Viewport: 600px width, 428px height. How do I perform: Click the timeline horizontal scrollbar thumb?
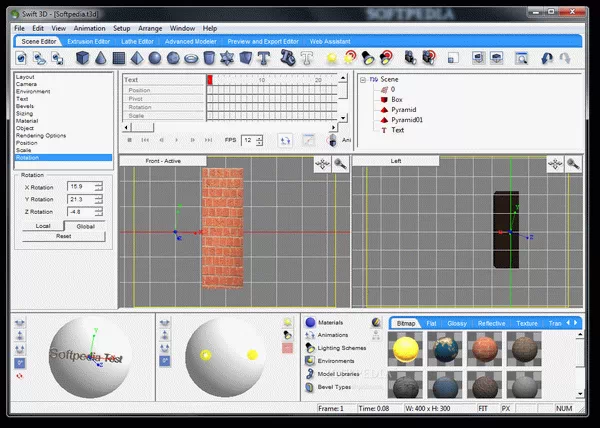point(142,127)
